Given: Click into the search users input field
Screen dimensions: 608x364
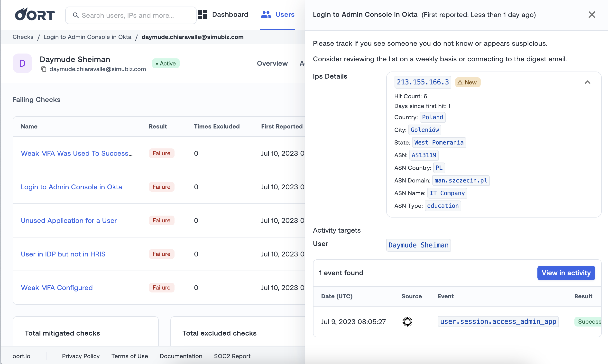Looking at the screenshot, I should point(135,16).
